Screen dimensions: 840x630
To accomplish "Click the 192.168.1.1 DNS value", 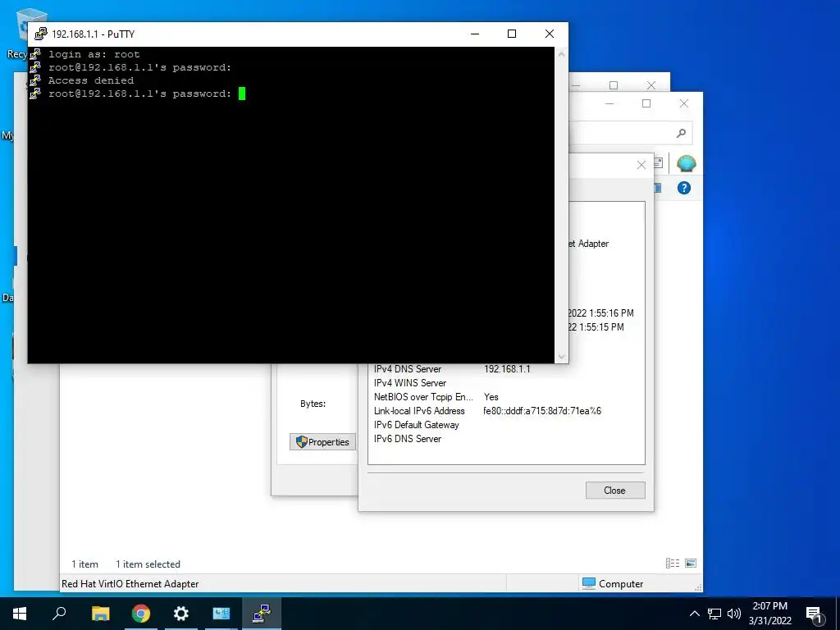I will [507, 369].
